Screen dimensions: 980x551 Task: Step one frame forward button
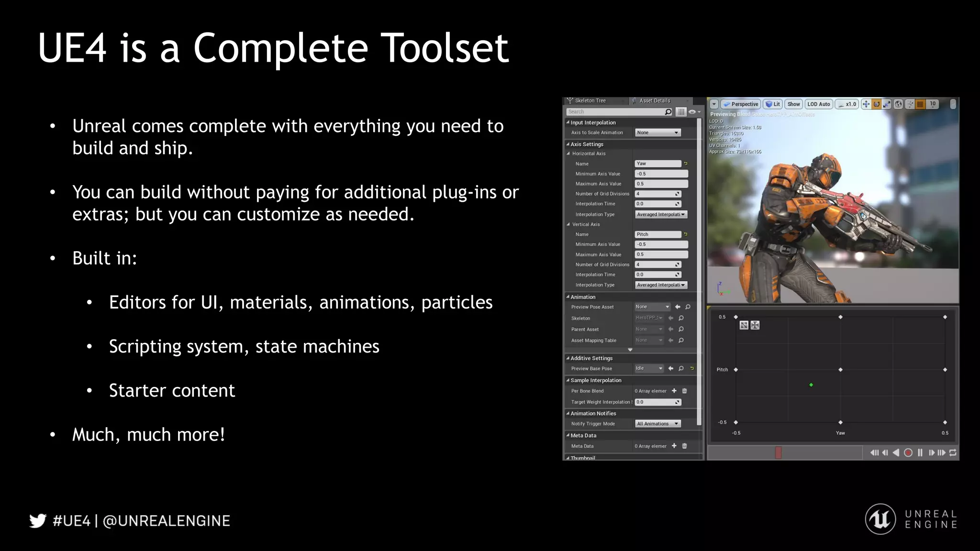931,452
